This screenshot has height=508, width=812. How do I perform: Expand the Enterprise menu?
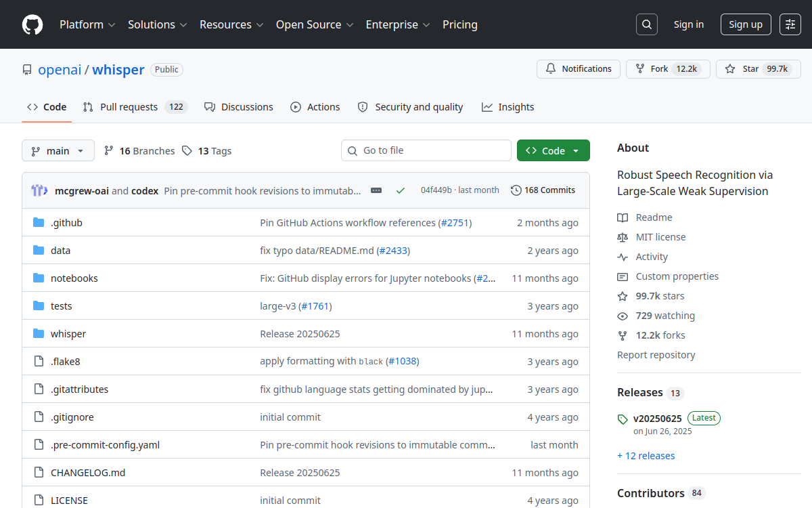point(398,24)
